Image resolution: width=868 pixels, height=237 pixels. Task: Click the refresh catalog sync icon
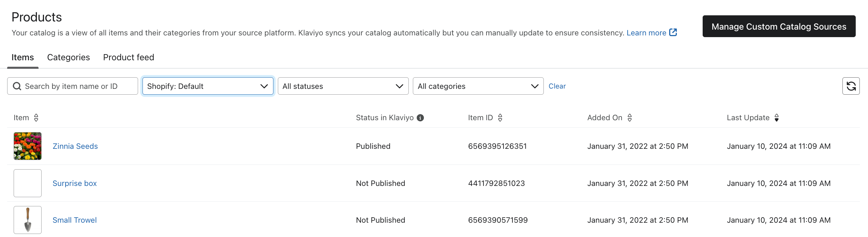point(851,86)
